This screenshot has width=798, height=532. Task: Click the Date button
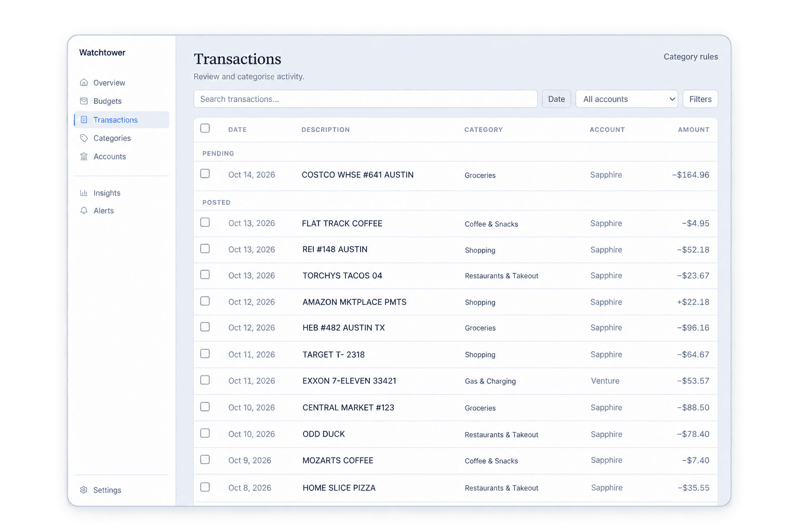point(556,99)
